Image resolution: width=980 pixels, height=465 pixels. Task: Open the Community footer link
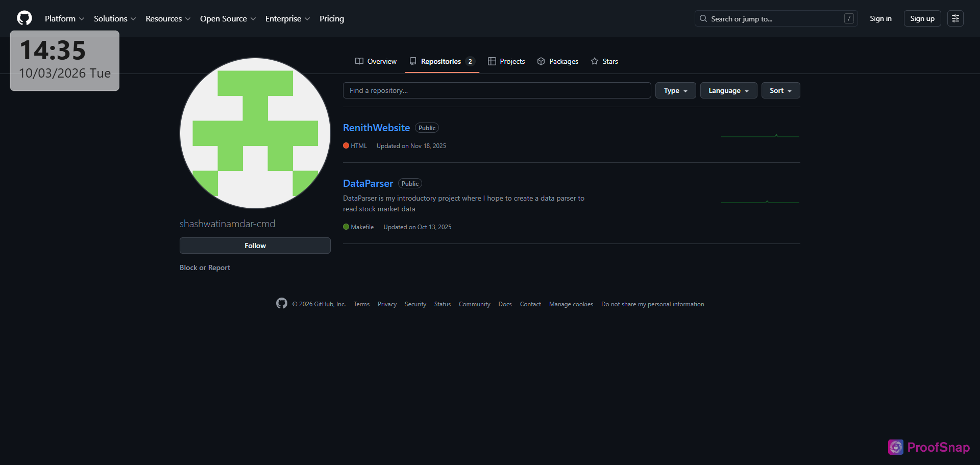click(475, 304)
